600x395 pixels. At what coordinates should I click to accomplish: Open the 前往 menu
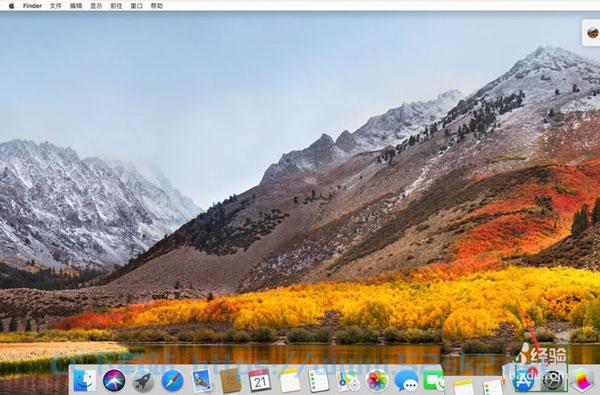tap(116, 6)
